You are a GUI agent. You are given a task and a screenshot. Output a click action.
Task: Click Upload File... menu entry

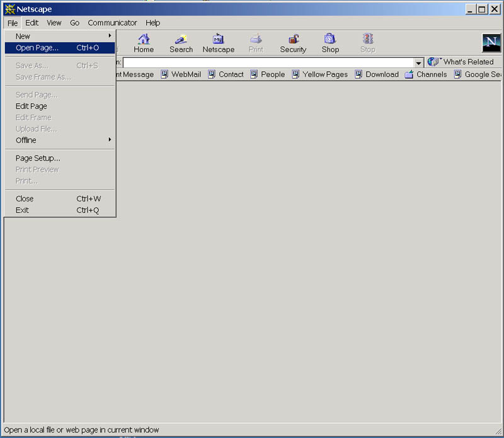point(60,129)
